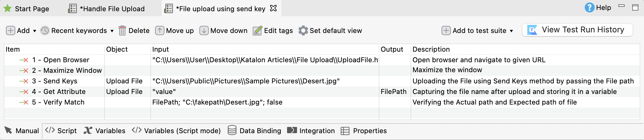Click the Move down arrow icon
The image size is (644, 140).
pos(204,30)
